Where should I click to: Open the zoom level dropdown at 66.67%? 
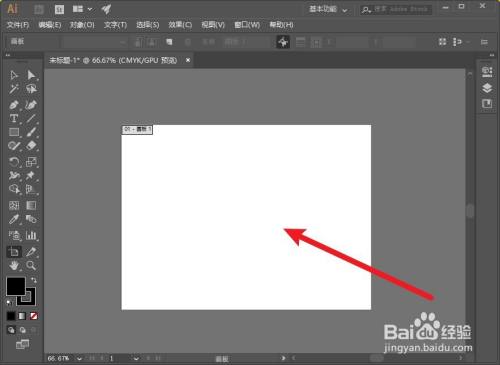[x=79, y=359]
